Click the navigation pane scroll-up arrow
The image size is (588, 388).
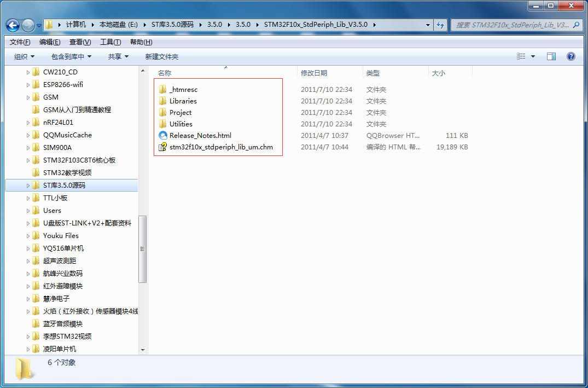pos(143,70)
